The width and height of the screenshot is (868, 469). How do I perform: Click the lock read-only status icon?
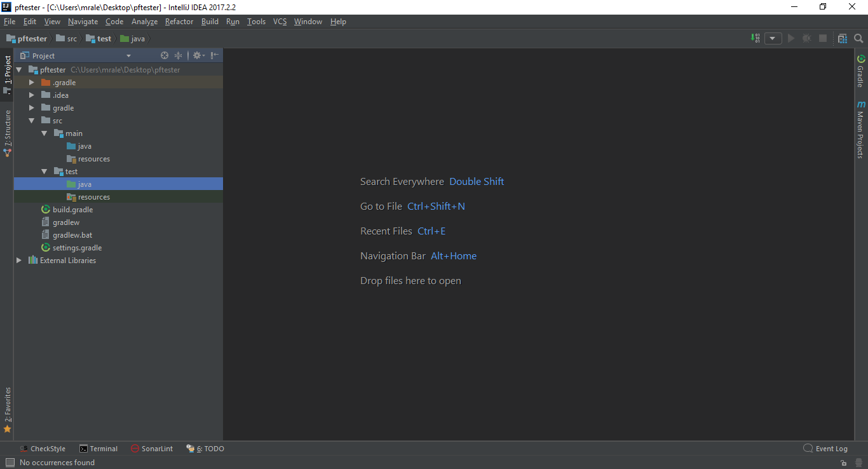click(x=843, y=463)
